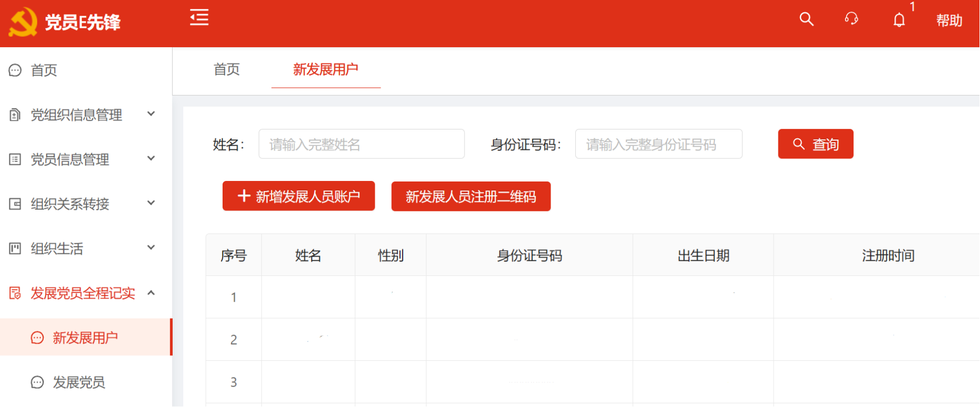980x407 pixels.
Task: Click the 查询 search button
Action: [x=815, y=144]
